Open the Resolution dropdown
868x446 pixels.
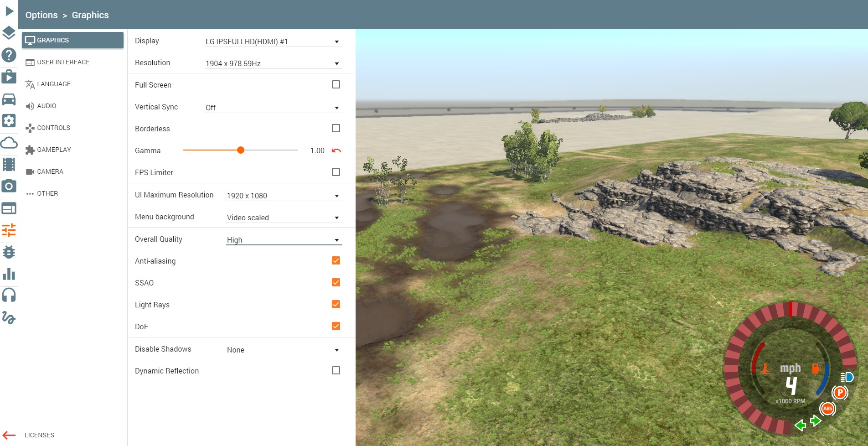coord(273,63)
